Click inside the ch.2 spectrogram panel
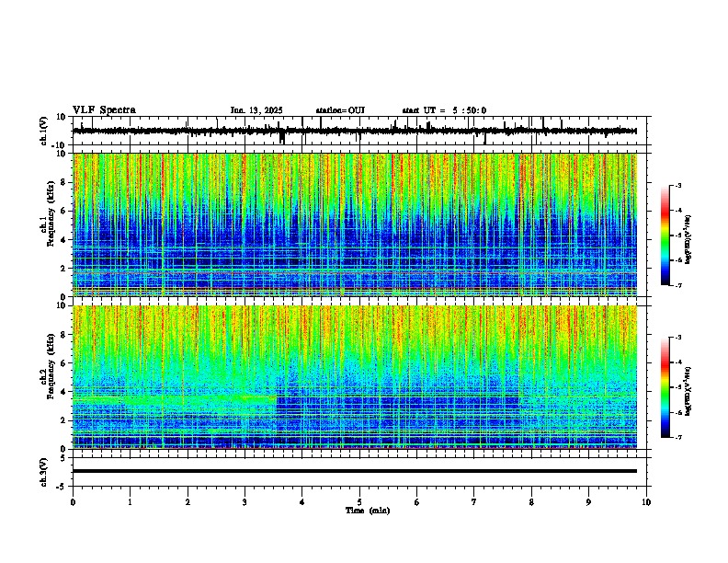Viewport: 728px width, 563px height. point(355,377)
